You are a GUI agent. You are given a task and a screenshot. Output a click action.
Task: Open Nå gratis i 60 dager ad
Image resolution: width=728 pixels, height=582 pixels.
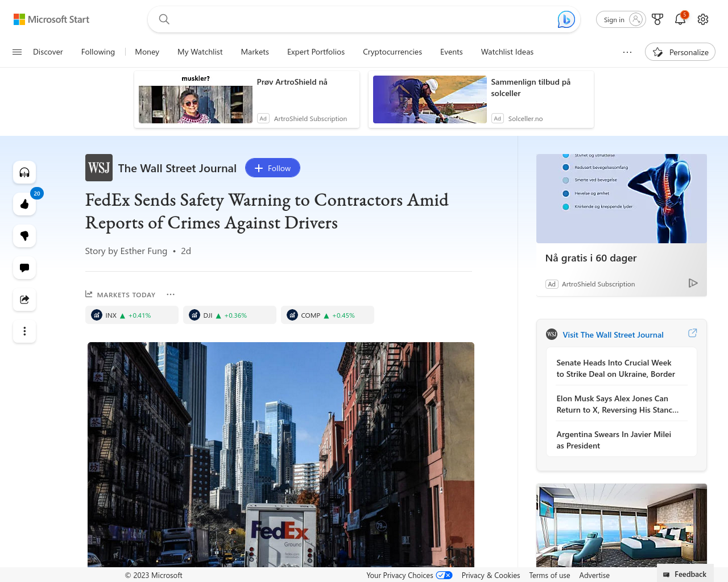[591, 258]
